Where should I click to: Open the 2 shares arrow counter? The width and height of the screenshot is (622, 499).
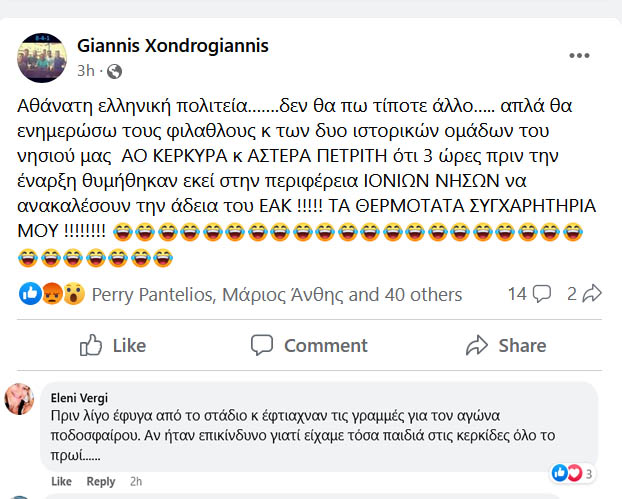[x=584, y=294]
